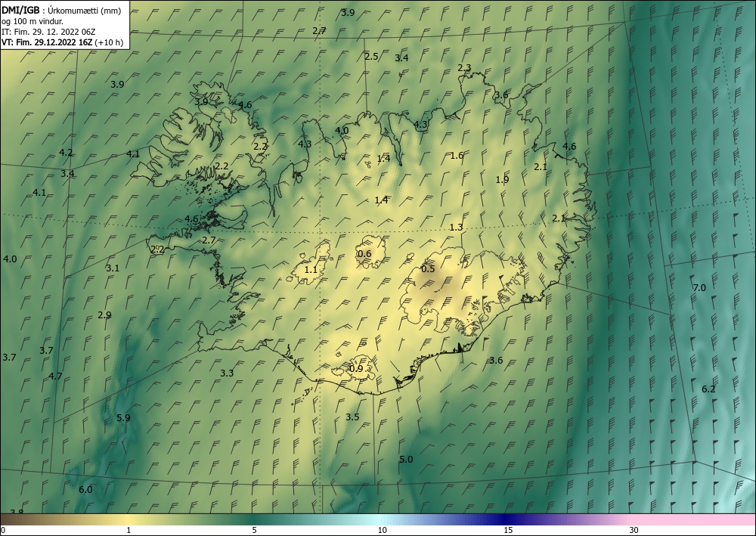The image size is (756, 536).
Task: Click the color scale label 10
Action: click(x=382, y=530)
